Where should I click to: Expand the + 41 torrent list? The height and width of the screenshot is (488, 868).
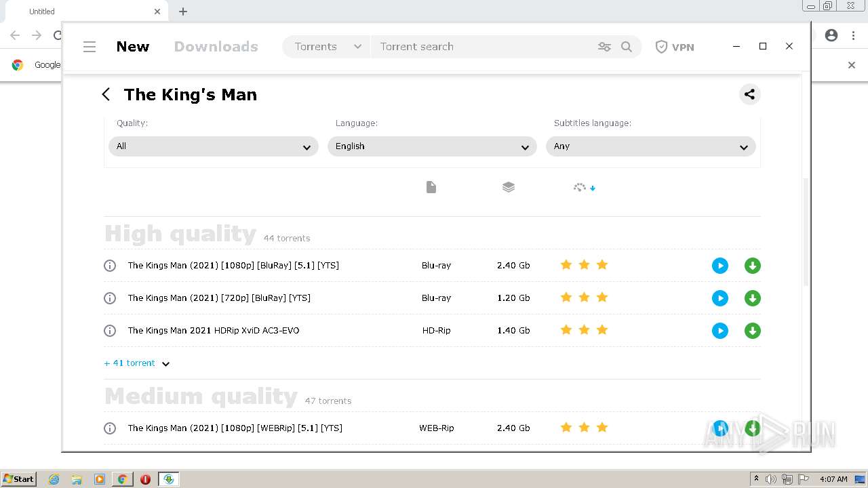[x=136, y=363]
